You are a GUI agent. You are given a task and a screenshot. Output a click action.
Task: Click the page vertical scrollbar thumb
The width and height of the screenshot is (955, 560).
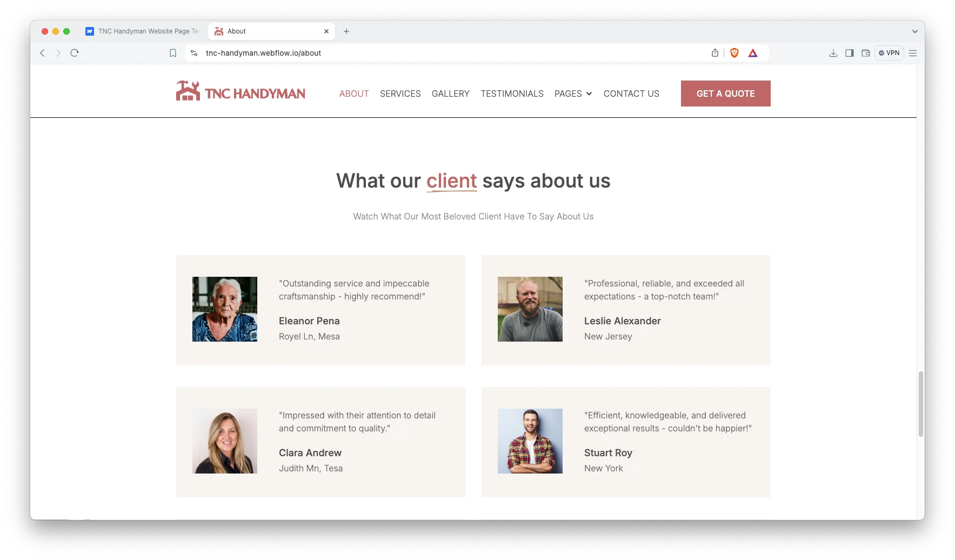tap(920, 403)
